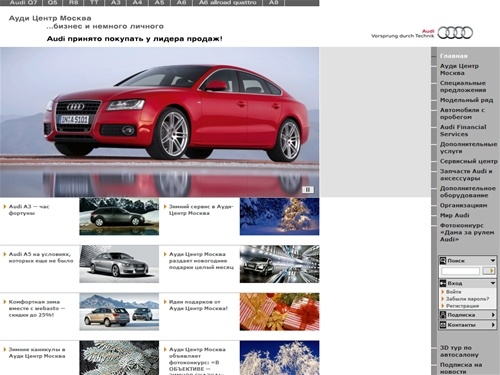The image size is (500, 375).
Task: Click the Забыли пароль? link
Action: [467, 299]
